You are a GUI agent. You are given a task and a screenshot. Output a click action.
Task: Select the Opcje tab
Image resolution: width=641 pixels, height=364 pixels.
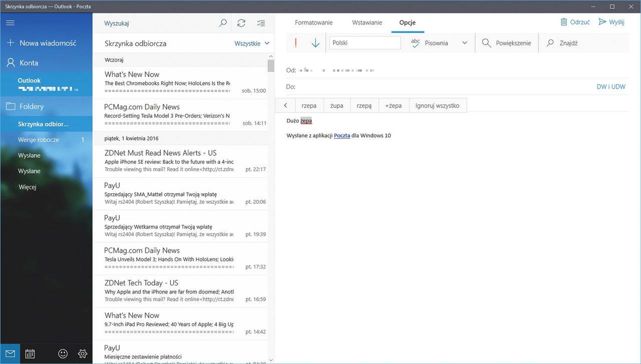click(x=407, y=23)
